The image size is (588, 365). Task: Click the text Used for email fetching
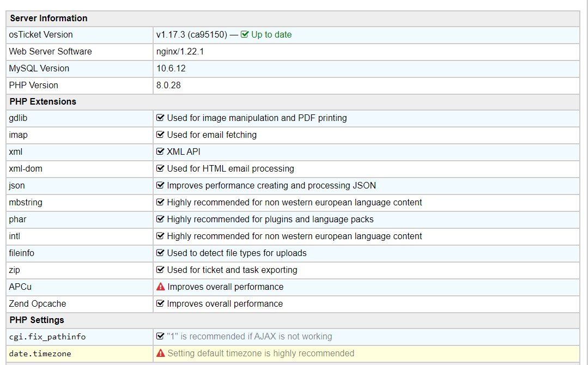[212, 135]
